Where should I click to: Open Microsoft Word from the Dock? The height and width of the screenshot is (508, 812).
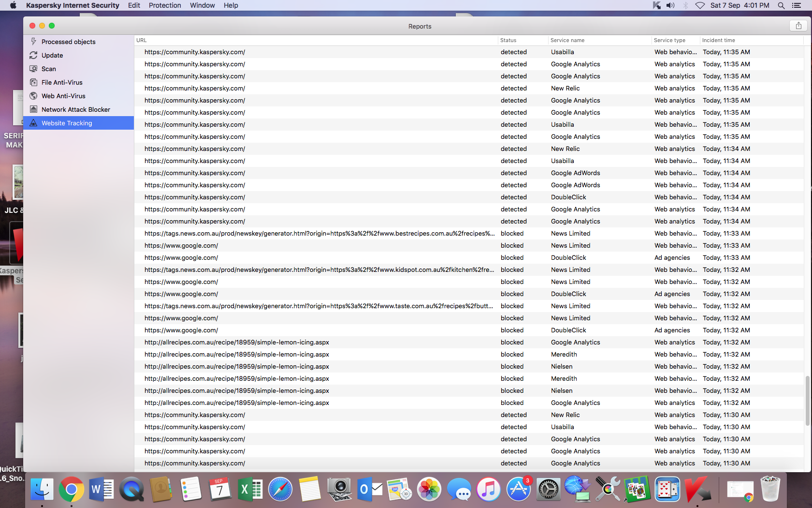point(101,489)
